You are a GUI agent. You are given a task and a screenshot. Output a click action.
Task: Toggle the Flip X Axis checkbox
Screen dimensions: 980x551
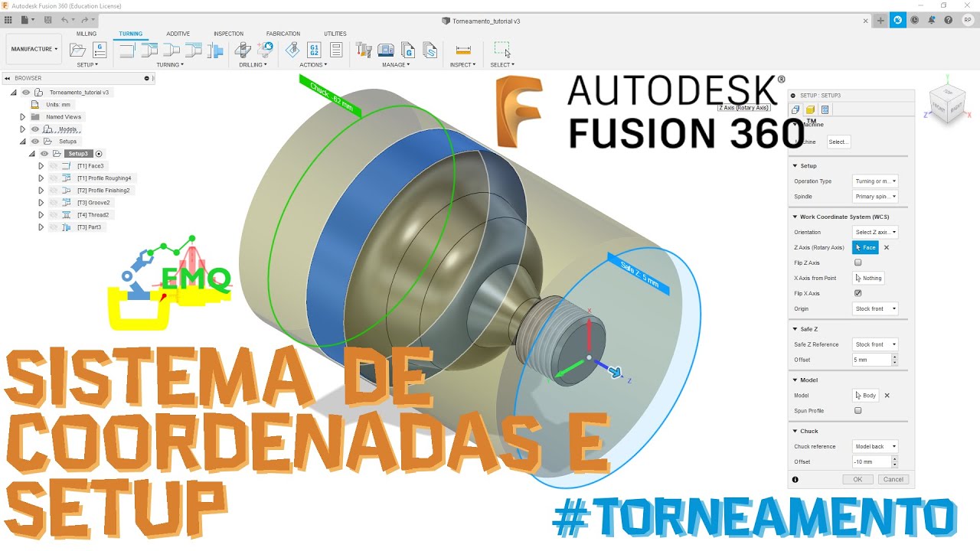click(857, 293)
